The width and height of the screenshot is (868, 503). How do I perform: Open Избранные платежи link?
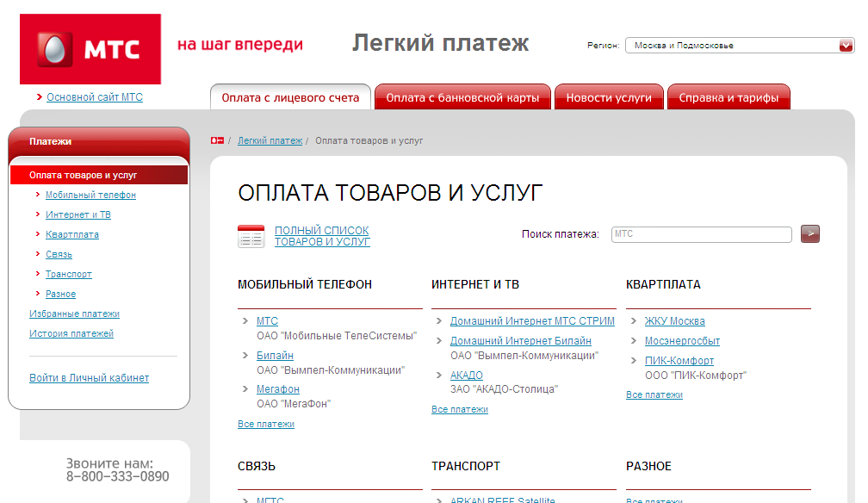pyautogui.click(x=74, y=314)
